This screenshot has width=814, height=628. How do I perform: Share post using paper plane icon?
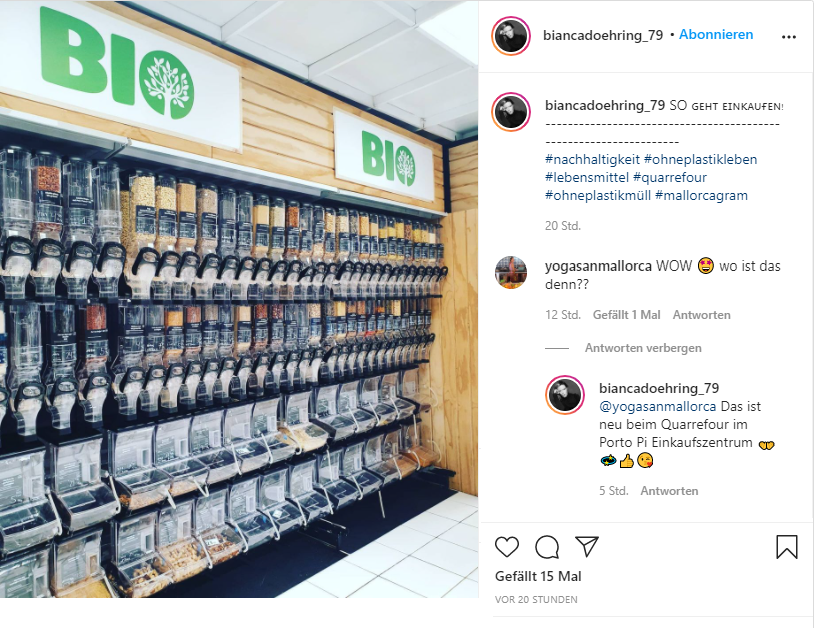587,547
